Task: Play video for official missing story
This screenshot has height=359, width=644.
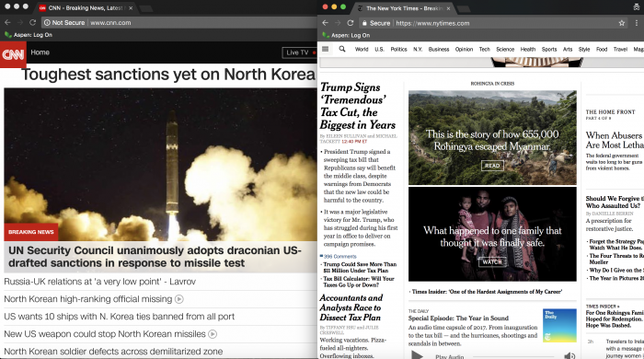Action: tap(179, 299)
